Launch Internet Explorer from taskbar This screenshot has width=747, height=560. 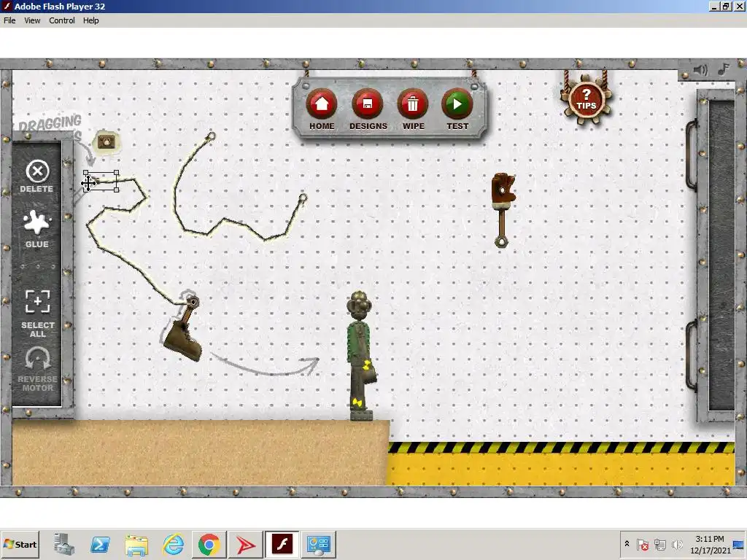coord(173,544)
